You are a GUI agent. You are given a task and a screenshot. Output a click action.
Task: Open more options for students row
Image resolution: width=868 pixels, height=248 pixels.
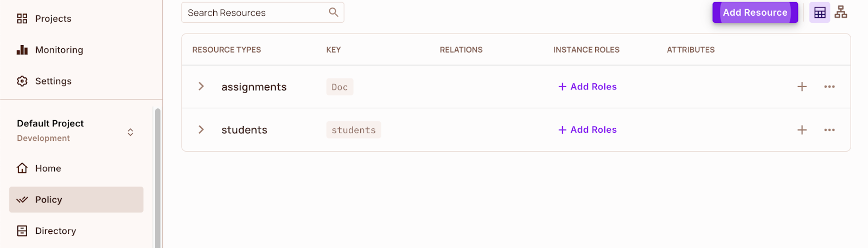[829, 130]
